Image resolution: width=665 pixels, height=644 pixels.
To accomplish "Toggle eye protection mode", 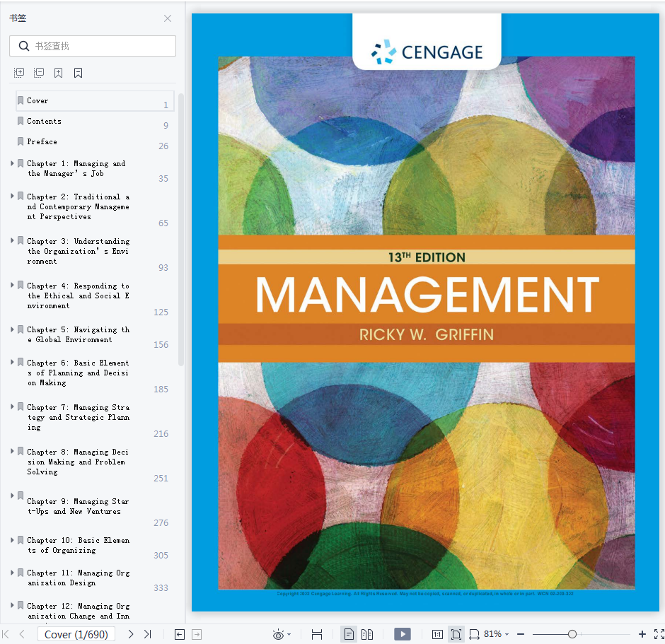I will (x=278, y=635).
